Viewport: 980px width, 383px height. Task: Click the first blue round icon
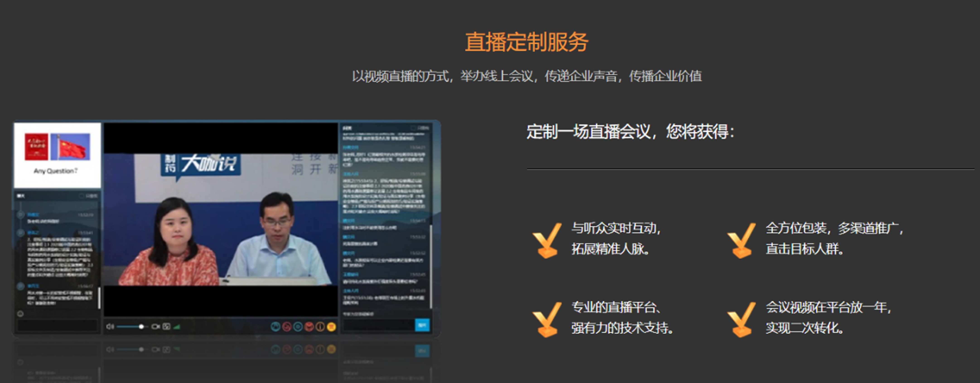275,326
